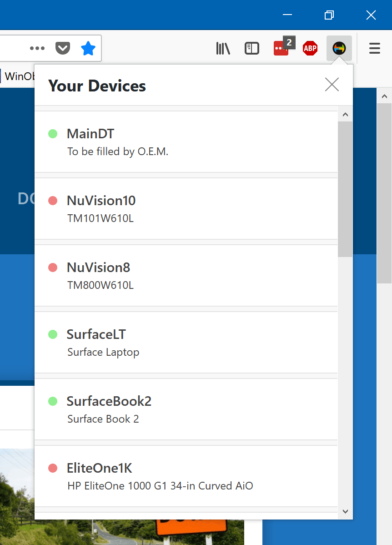Viewport: 392px width, 545px height.
Task: Toggle the sidebar view icon
Action: coord(251,48)
